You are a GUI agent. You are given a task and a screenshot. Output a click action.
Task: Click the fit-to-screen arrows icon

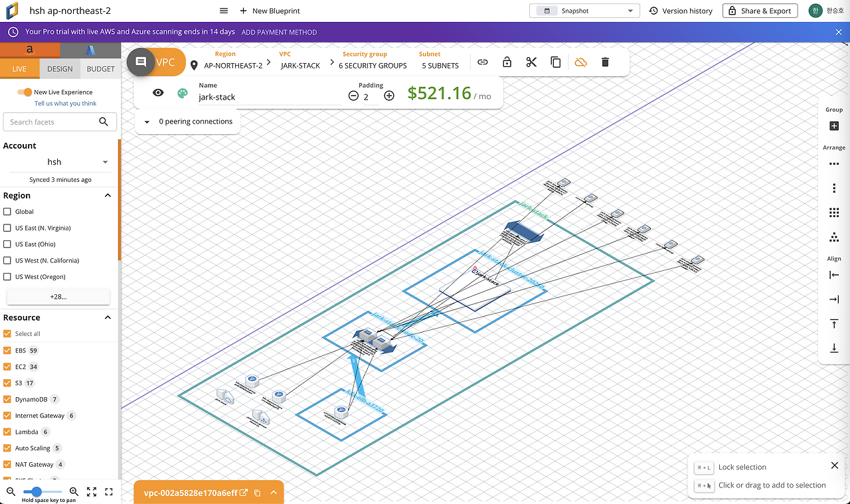tap(92, 492)
